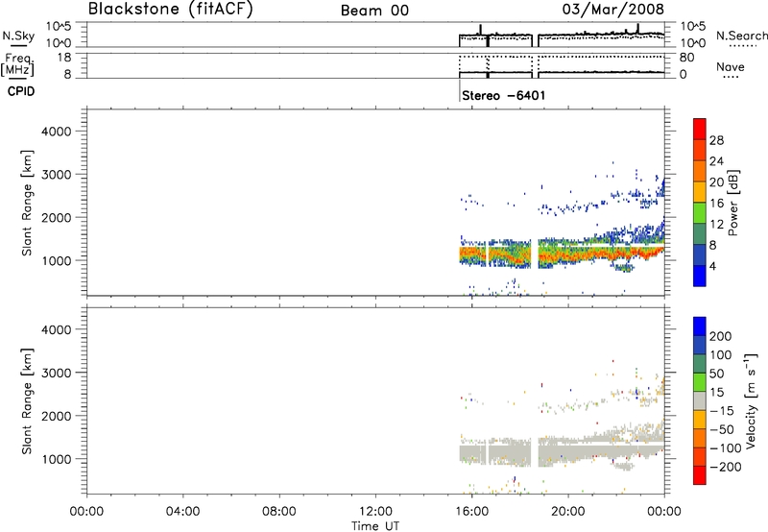
Task: Click the N.Search legend label
Action: [742, 36]
